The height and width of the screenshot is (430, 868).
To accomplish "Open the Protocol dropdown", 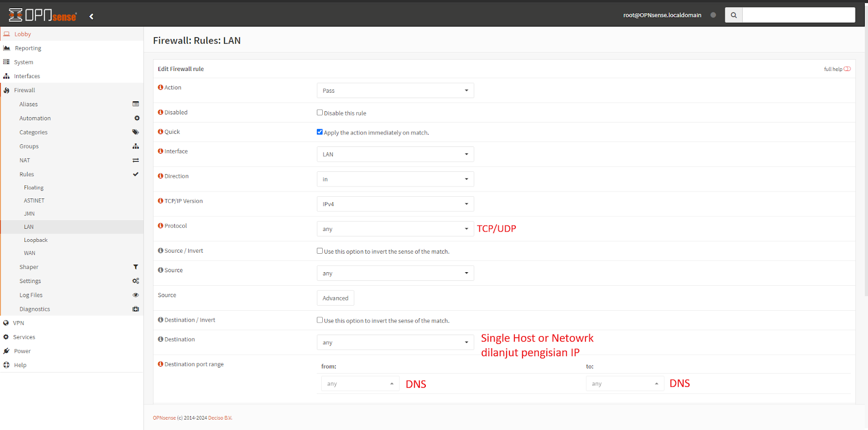I will tap(395, 229).
